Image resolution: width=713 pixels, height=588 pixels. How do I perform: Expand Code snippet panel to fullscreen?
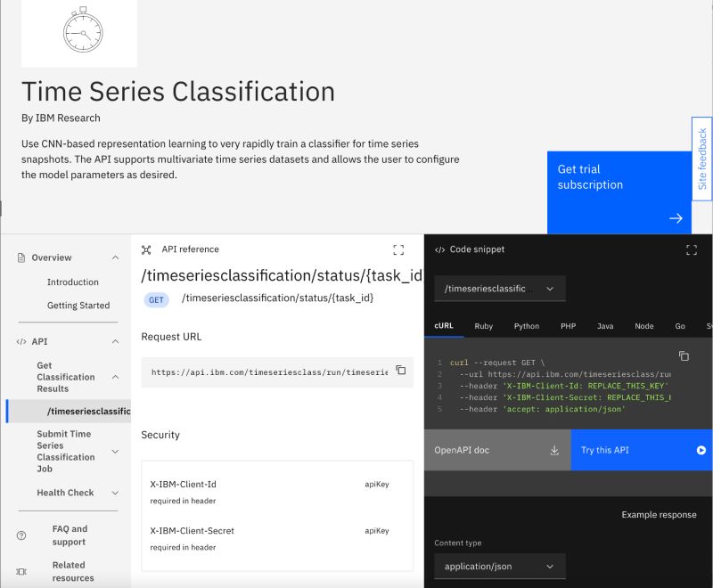(692, 249)
